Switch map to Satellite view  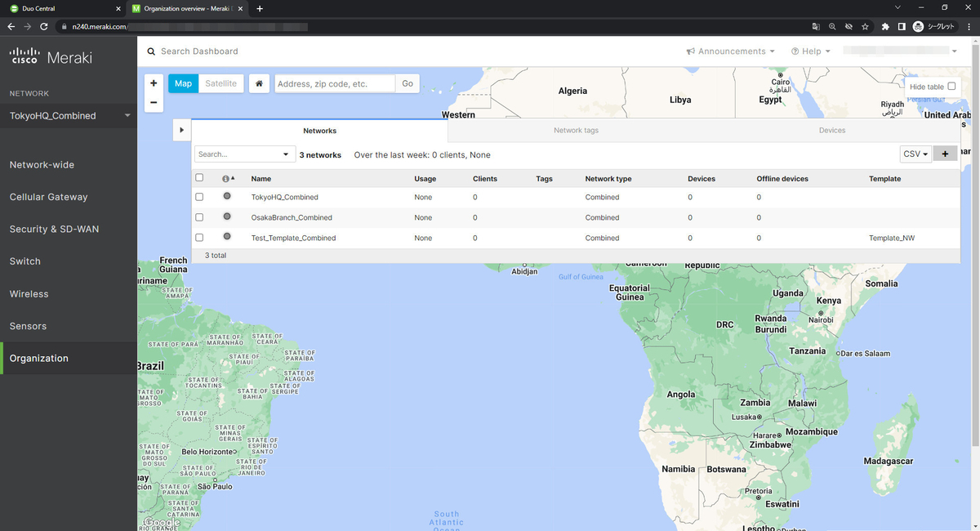[x=220, y=83]
